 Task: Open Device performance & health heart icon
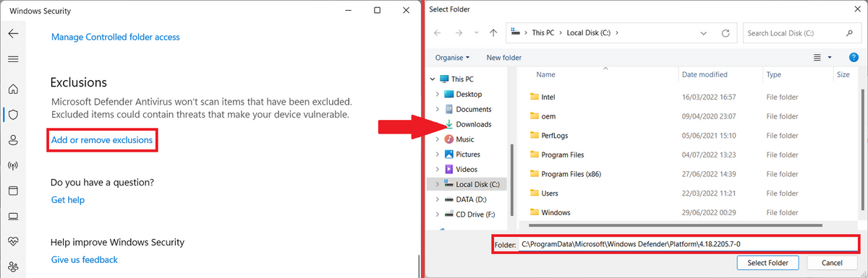(13, 240)
